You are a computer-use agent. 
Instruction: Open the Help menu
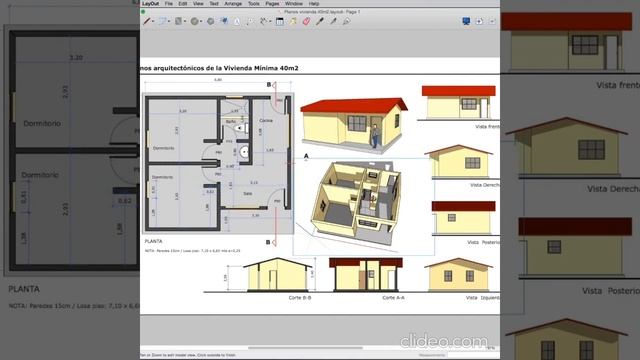coord(314,4)
